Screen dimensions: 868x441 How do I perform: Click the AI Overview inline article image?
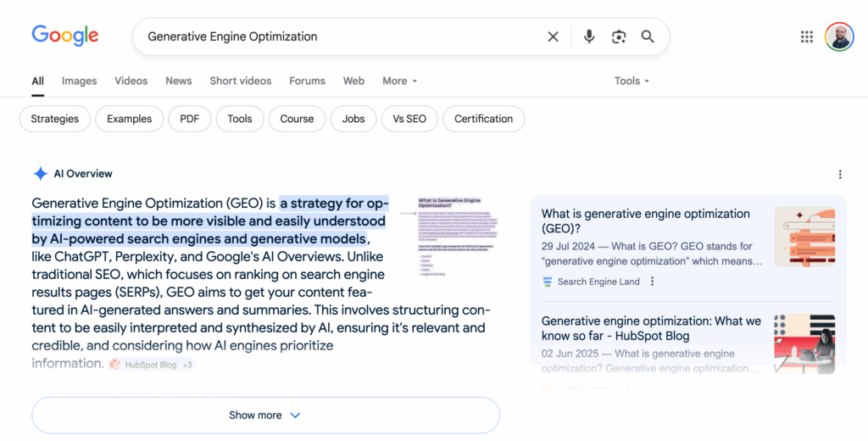tap(449, 237)
